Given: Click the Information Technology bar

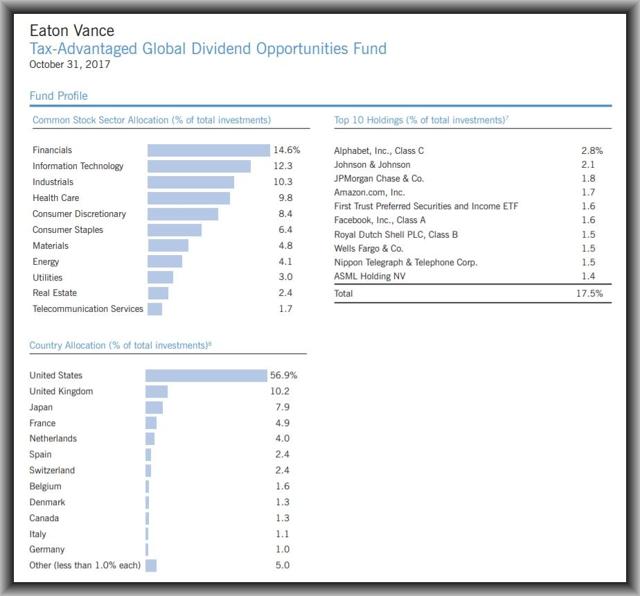Looking at the screenshot, I should [x=199, y=166].
